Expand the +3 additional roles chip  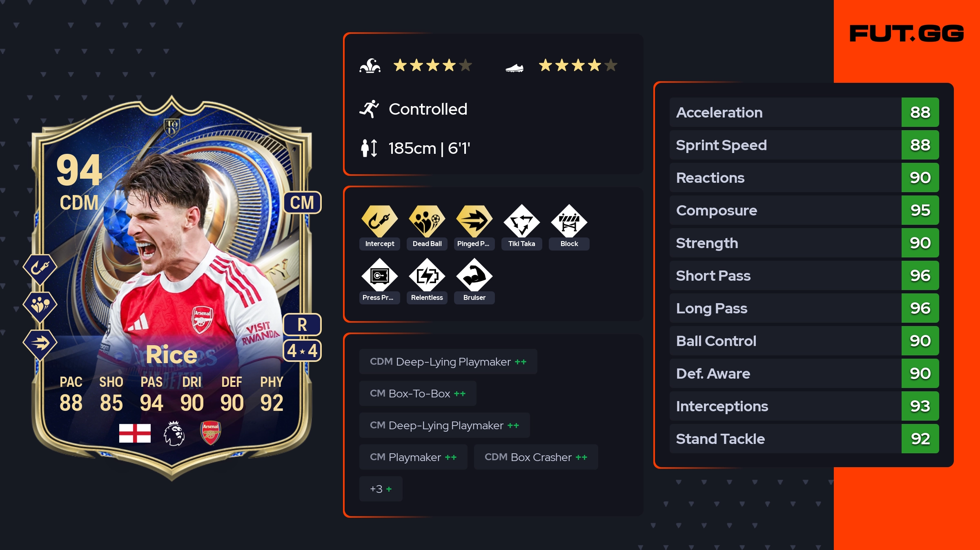pyautogui.click(x=381, y=489)
